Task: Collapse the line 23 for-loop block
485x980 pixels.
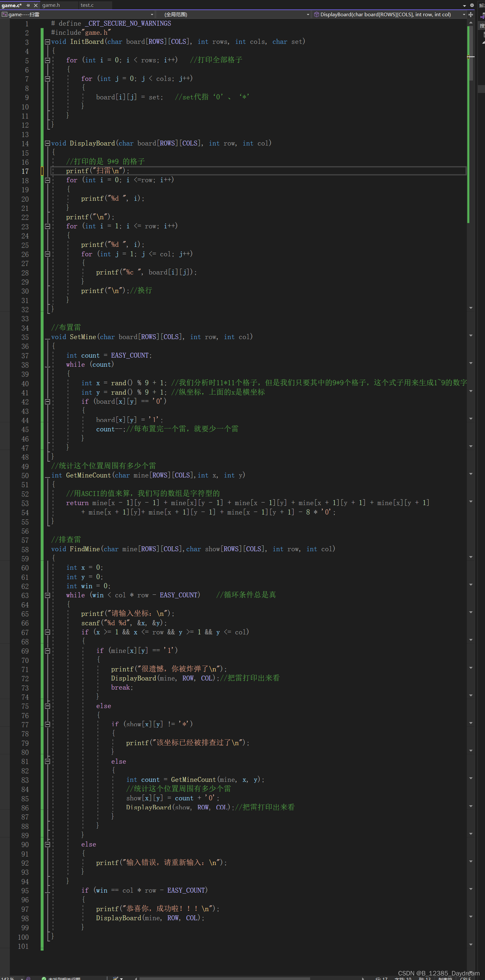Action: (47, 226)
